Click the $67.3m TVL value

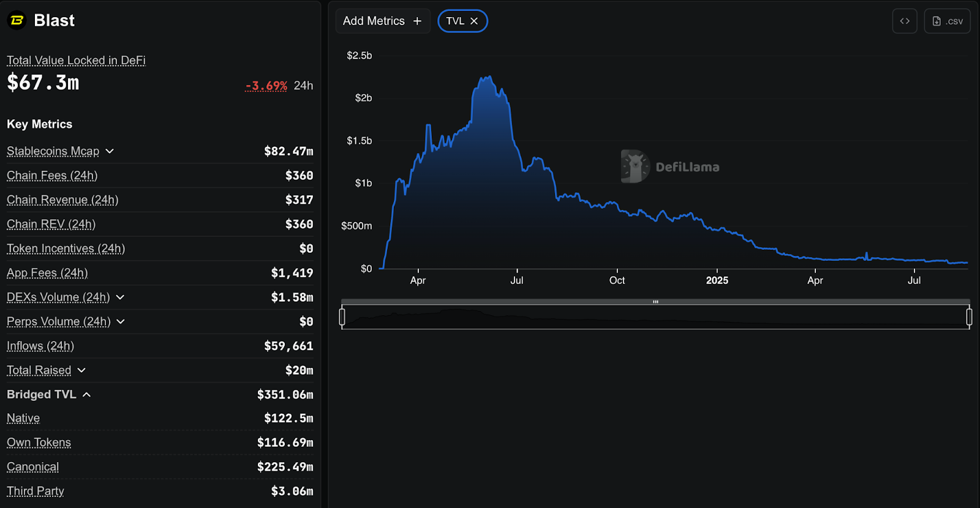coord(43,83)
